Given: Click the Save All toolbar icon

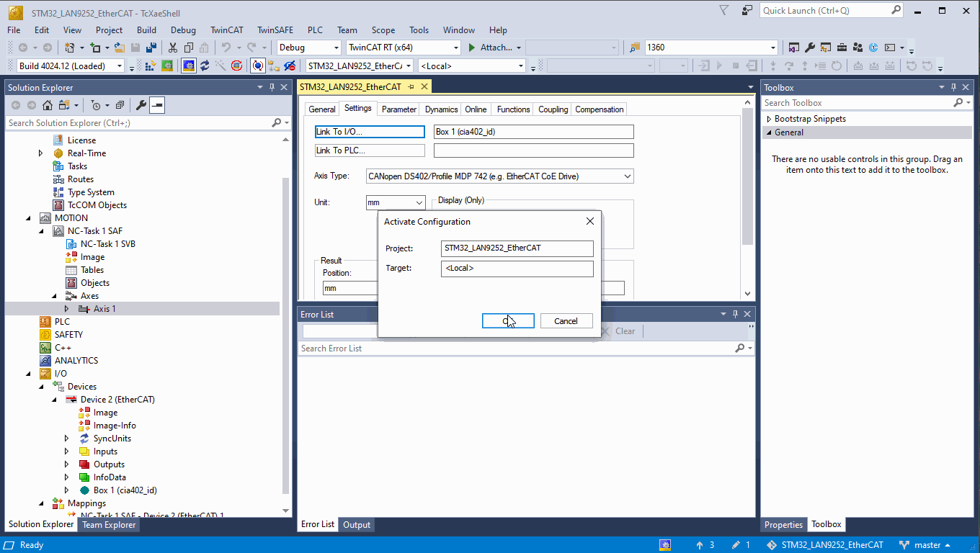Looking at the screenshot, I should pos(151,48).
